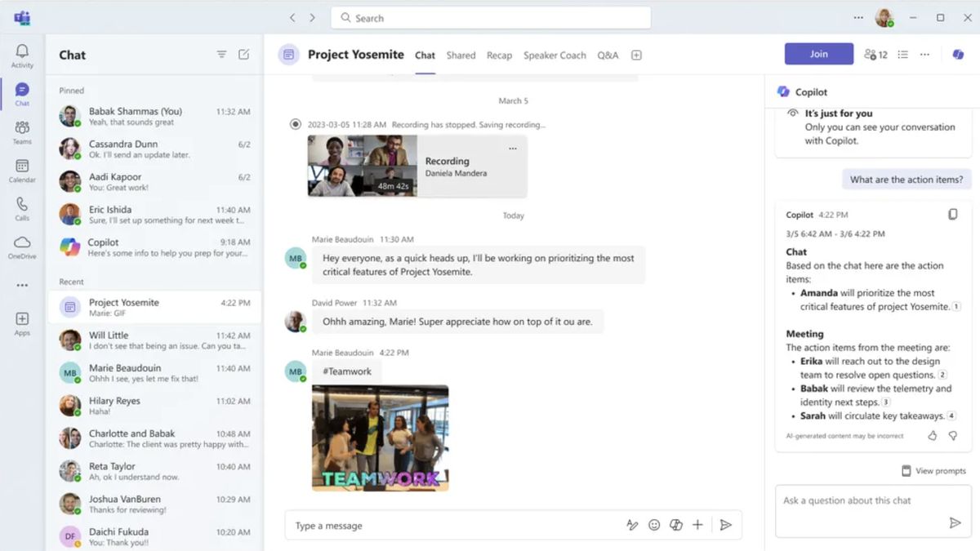Viewport: 980px width, 551px height.
Task: Open the Calls icon
Action: coord(22,209)
